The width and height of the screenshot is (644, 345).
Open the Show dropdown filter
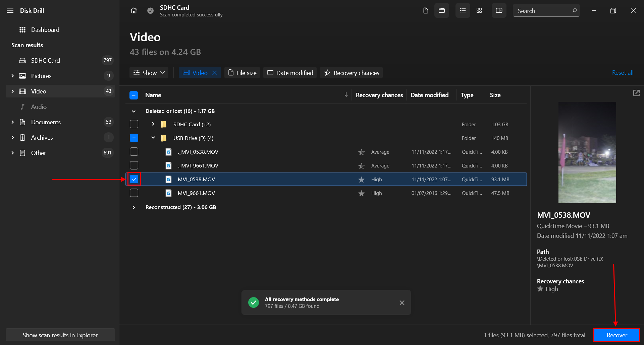point(149,73)
